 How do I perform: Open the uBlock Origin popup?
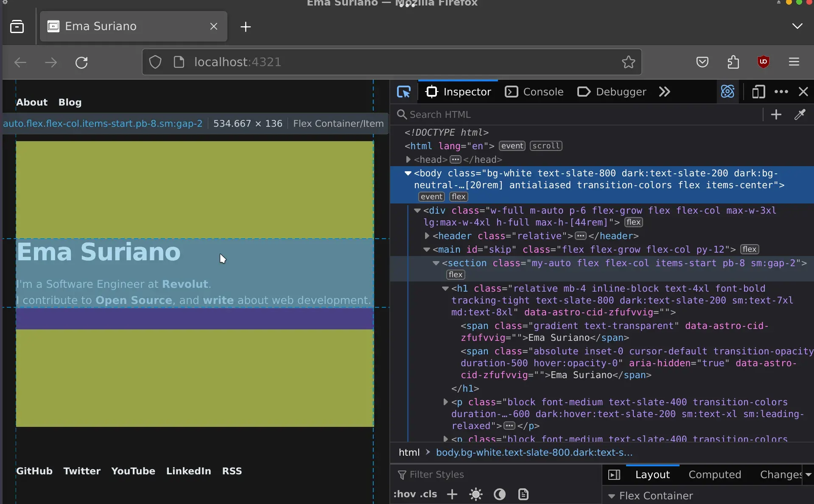point(764,62)
